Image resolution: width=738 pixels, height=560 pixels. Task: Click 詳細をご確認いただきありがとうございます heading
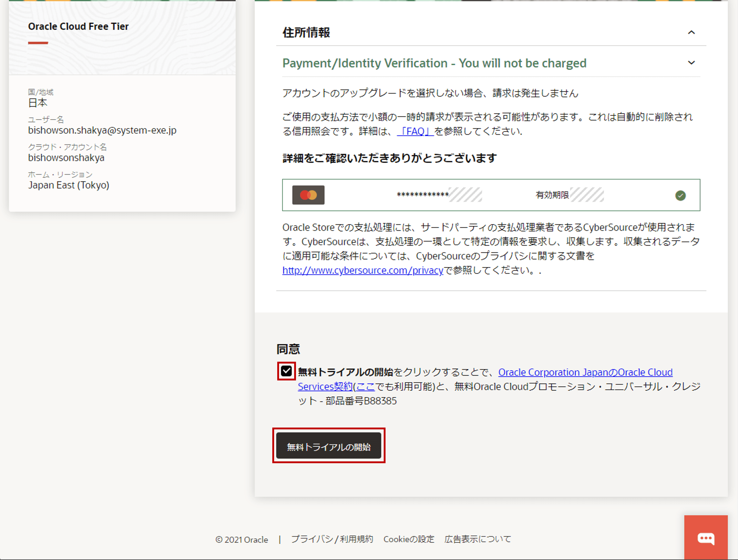coord(390,158)
